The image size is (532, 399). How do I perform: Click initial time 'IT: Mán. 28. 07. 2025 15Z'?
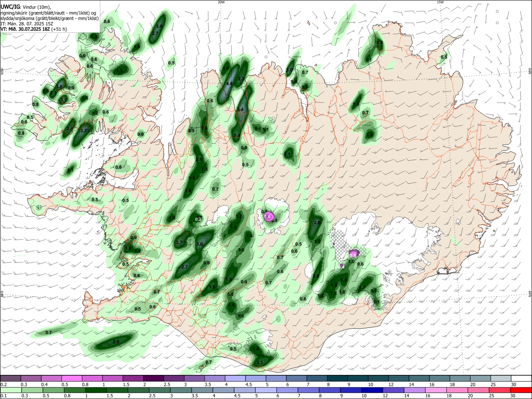point(27,24)
